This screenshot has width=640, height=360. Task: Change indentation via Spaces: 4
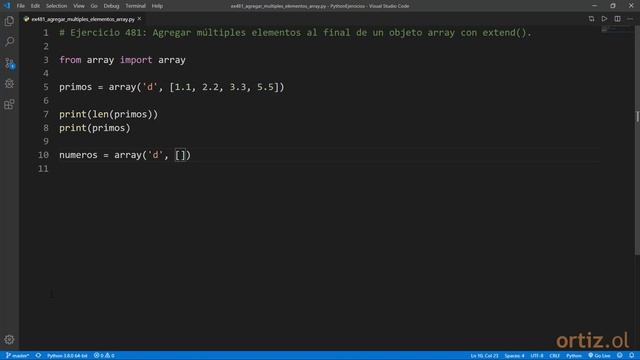click(x=514, y=356)
